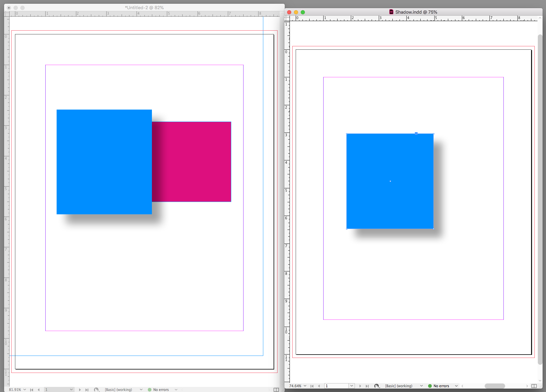
Task: Open No errors options arrow in Untitled-2
Action: pyautogui.click(x=176, y=390)
